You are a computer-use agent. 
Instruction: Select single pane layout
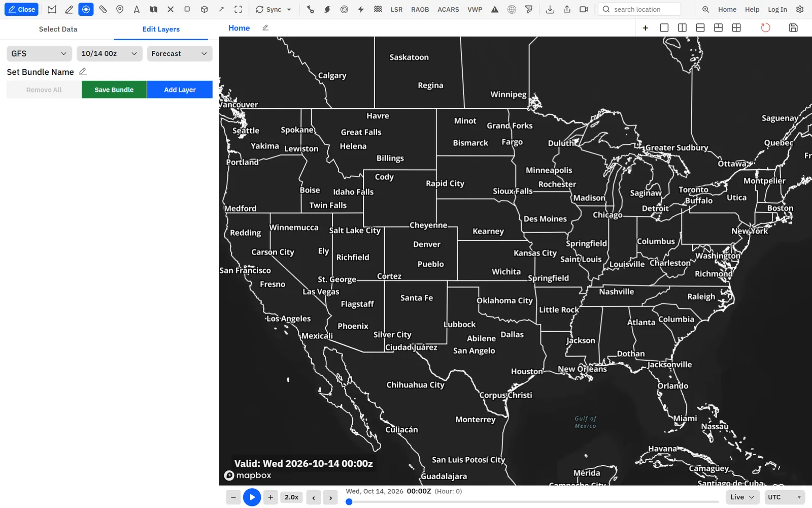click(x=664, y=28)
